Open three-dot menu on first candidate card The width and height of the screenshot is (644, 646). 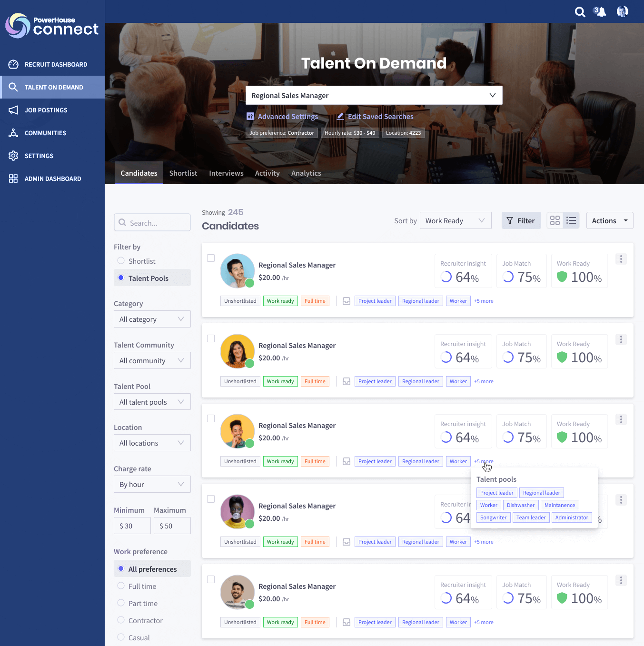(x=621, y=259)
